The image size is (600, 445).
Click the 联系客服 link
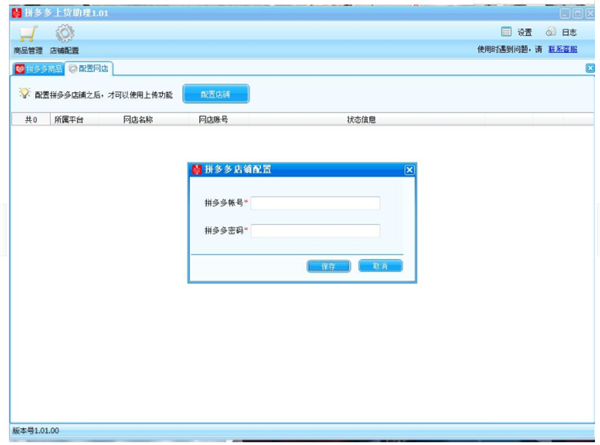tap(562, 49)
